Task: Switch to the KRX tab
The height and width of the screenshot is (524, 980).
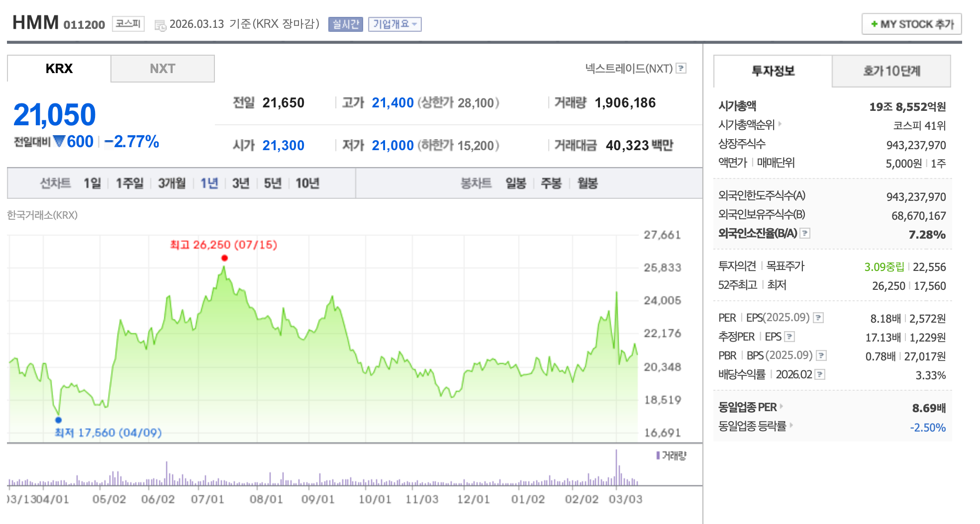Action: pyautogui.click(x=59, y=69)
